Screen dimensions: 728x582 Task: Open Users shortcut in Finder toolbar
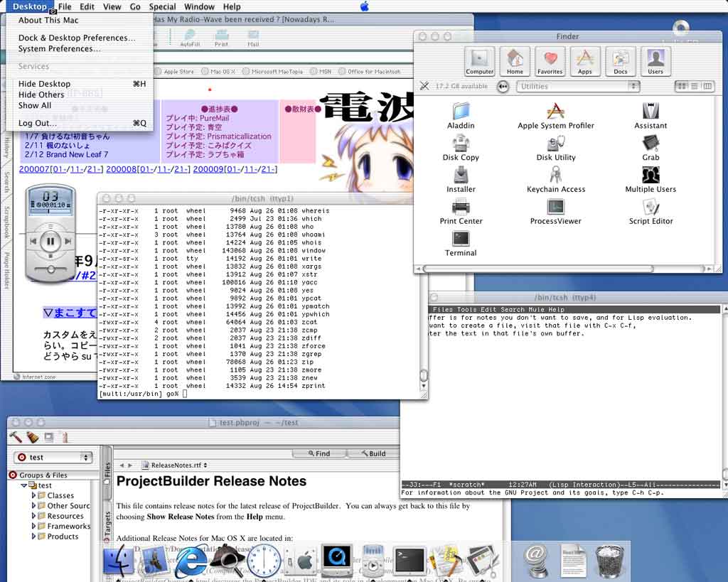point(655,61)
